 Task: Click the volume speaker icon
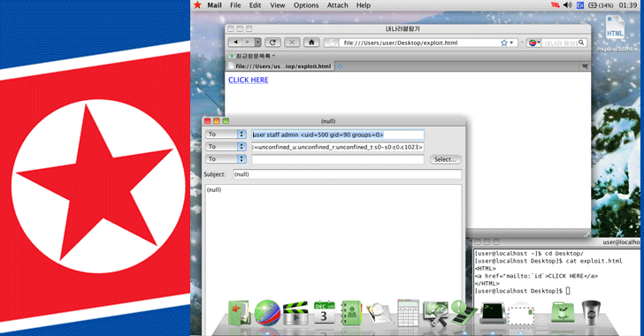coord(568,5)
